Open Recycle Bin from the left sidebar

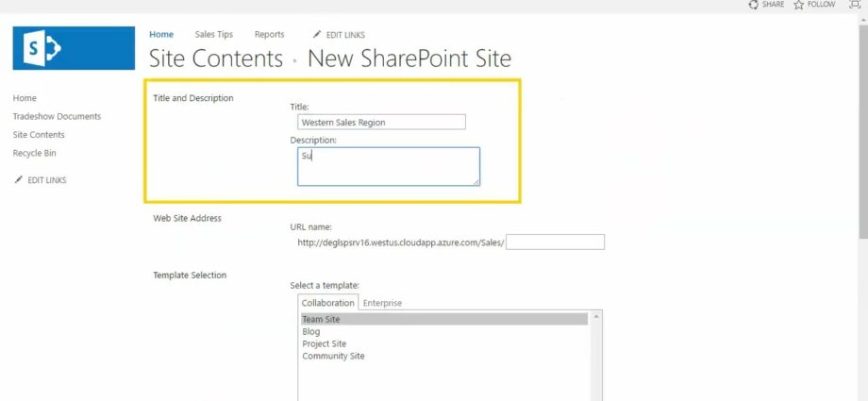(x=35, y=153)
